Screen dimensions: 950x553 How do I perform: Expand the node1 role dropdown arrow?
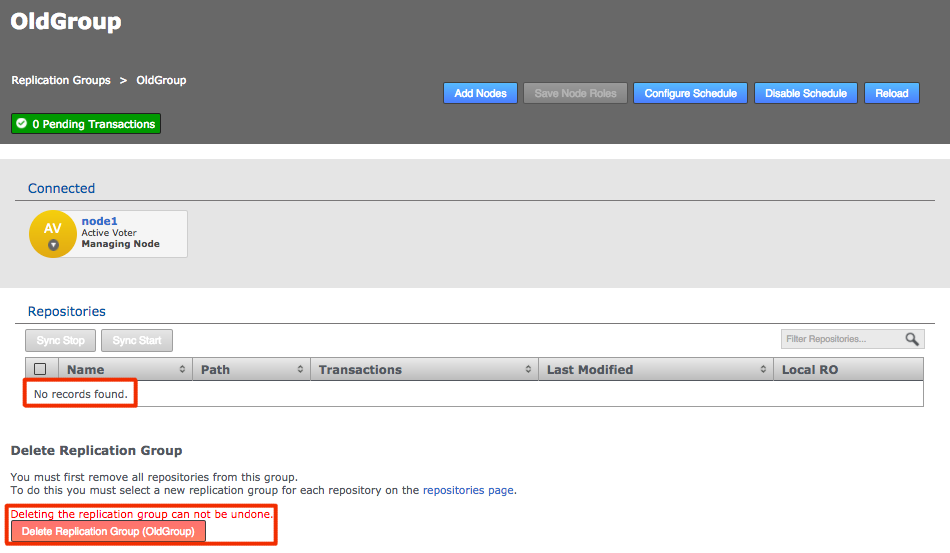53,245
